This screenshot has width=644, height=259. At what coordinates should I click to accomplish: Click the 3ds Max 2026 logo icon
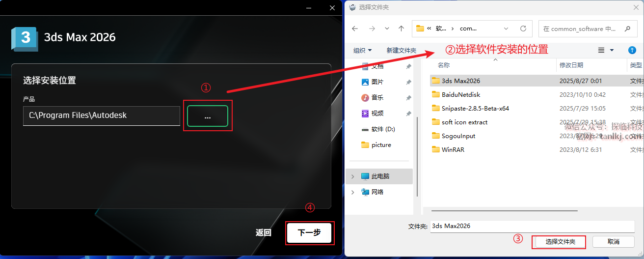[25, 39]
